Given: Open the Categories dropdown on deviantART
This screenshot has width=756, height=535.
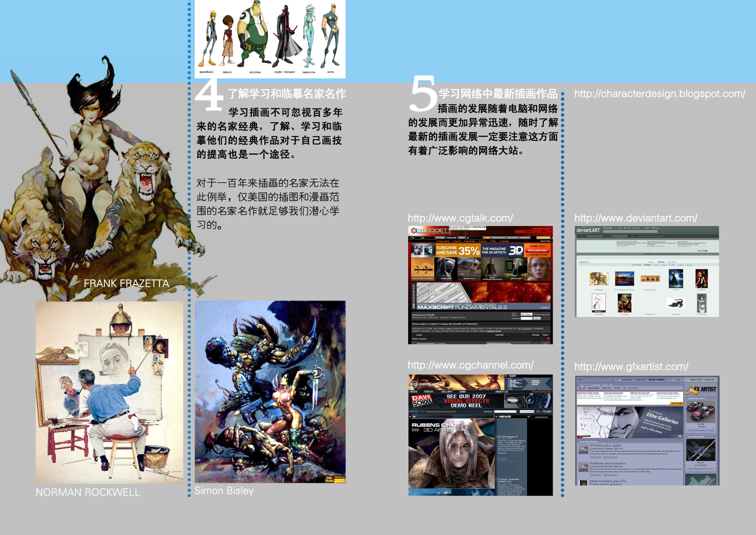Looking at the screenshot, I should click(x=584, y=262).
